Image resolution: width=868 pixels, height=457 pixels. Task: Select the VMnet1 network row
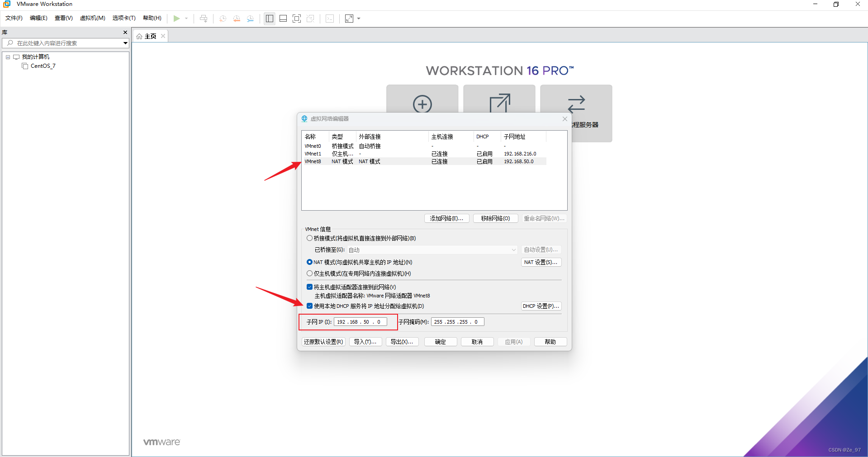424,154
